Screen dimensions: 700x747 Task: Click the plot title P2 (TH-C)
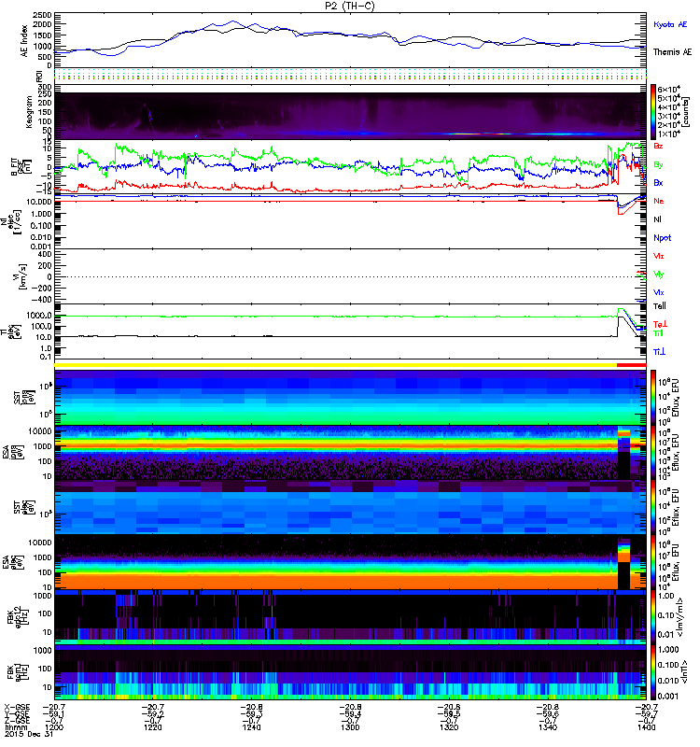pyautogui.click(x=350, y=6)
